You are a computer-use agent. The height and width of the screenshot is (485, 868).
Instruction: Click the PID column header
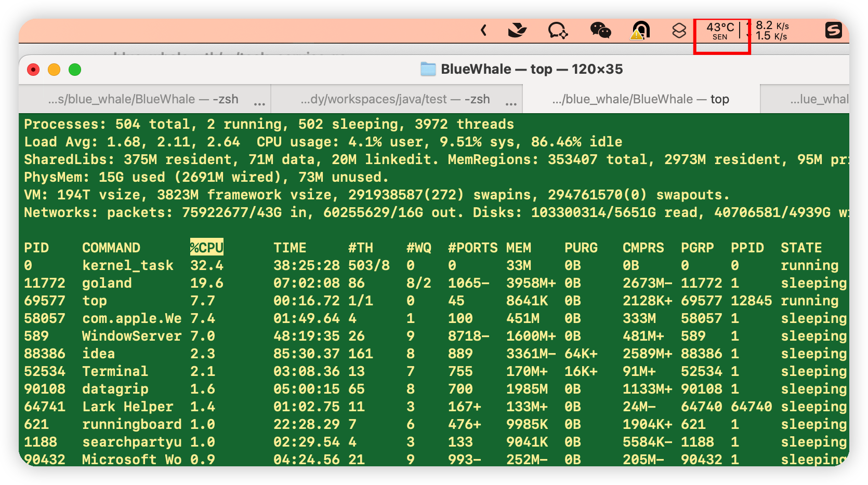tap(36, 248)
